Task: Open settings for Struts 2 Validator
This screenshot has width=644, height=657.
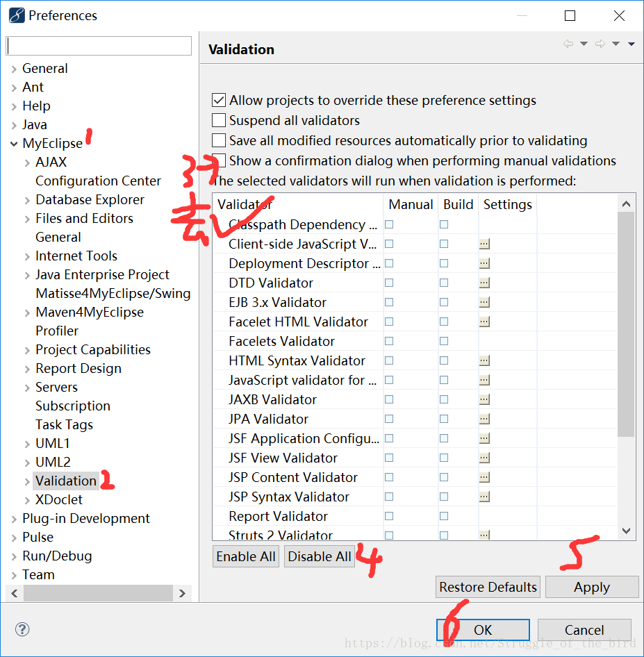Action: pos(484,535)
